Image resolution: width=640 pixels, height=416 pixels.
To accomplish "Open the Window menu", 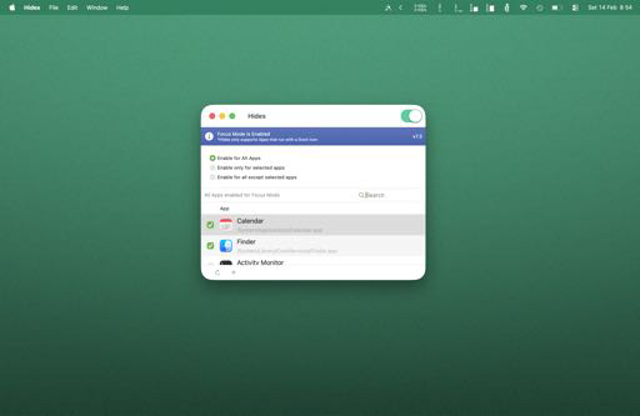I will coord(97,7).
